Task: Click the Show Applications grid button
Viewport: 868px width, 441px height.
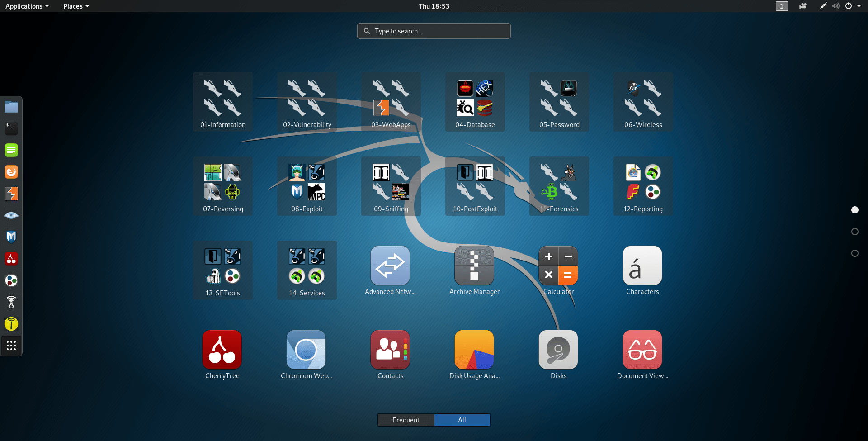Action: (11, 346)
